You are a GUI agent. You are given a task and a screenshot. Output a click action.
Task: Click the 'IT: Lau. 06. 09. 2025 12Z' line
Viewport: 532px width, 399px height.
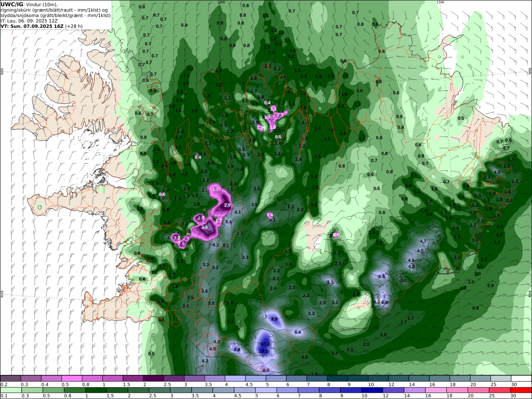pyautogui.click(x=28, y=20)
